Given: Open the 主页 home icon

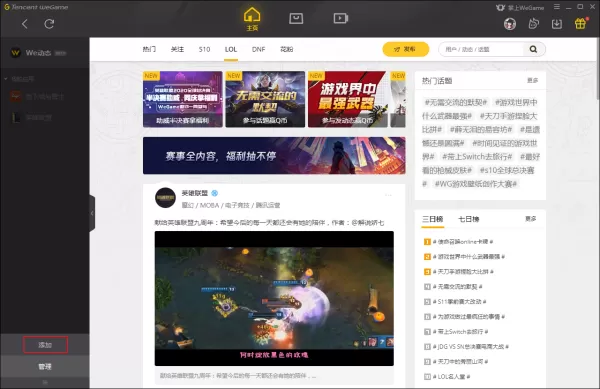Looking at the screenshot, I should pyautogui.click(x=252, y=19).
